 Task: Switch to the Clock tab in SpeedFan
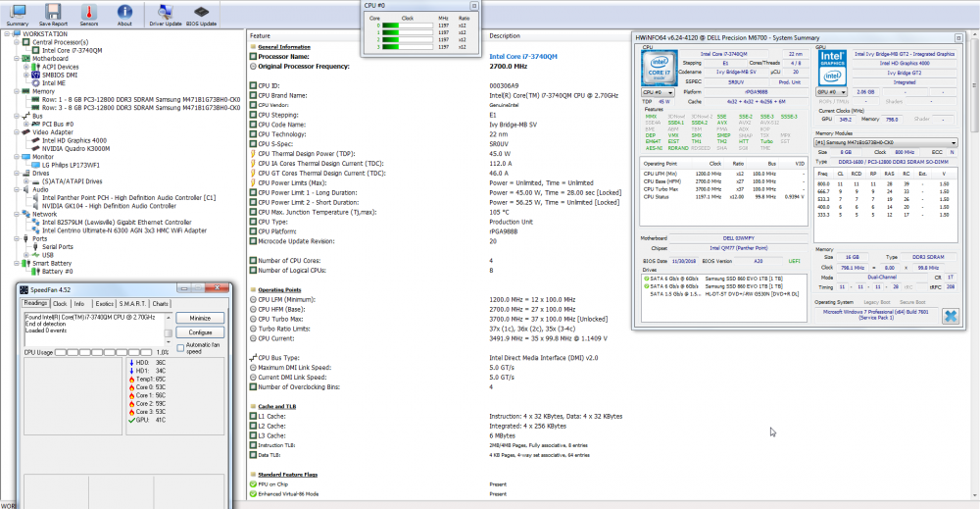60,304
